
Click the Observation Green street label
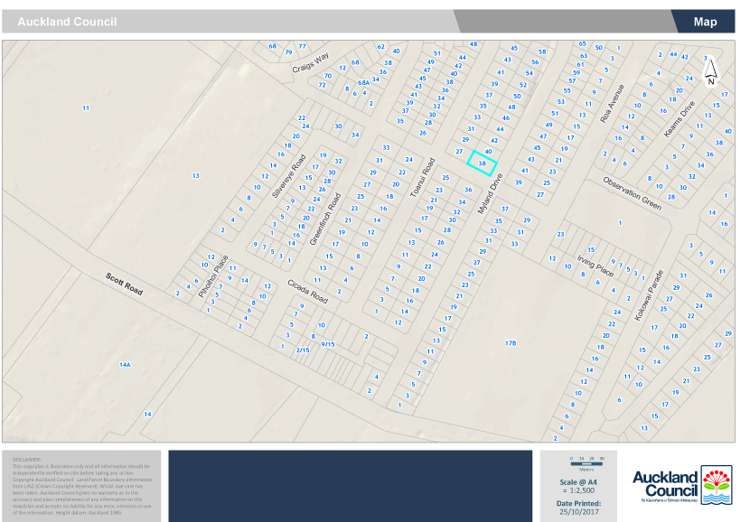click(x=631, y=193)
